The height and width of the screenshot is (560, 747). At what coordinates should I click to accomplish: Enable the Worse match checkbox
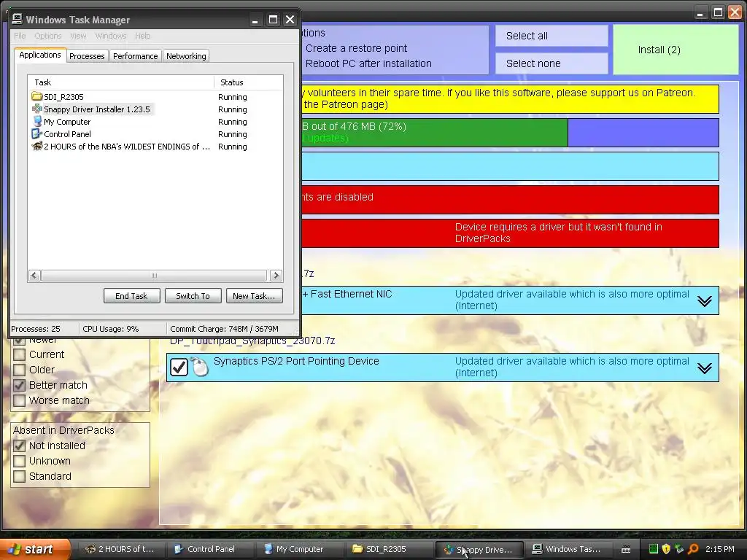(x=20, y=400)
